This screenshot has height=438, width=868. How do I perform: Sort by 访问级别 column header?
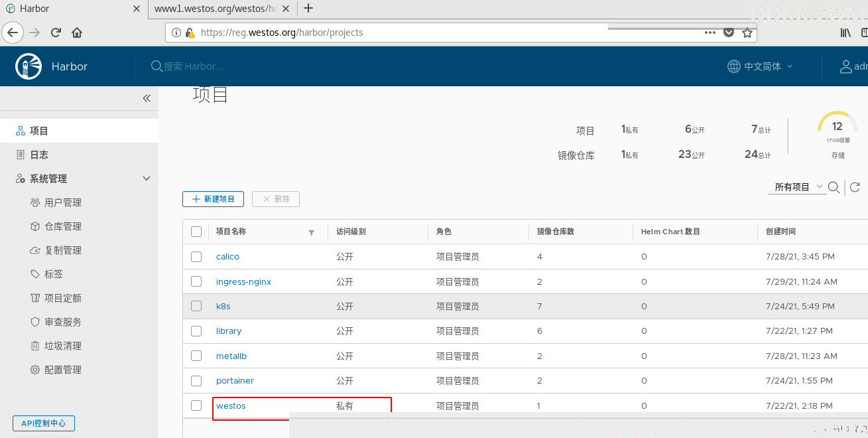click(351, 232)
